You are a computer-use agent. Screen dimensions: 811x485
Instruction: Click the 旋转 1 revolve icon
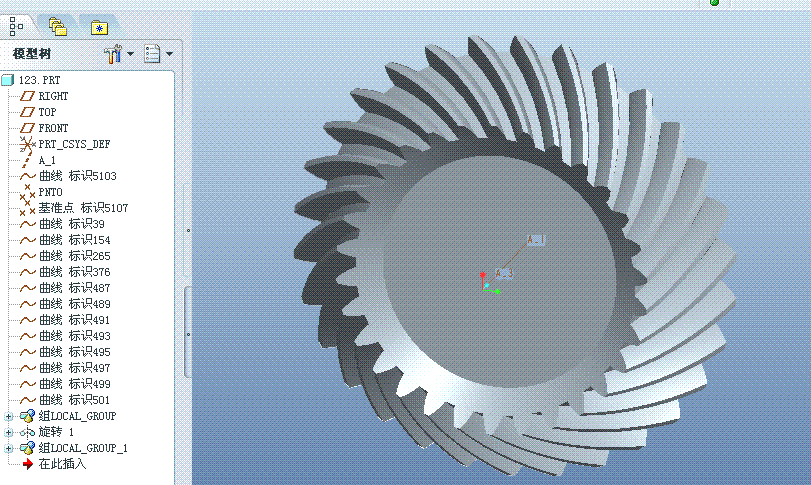27,432
